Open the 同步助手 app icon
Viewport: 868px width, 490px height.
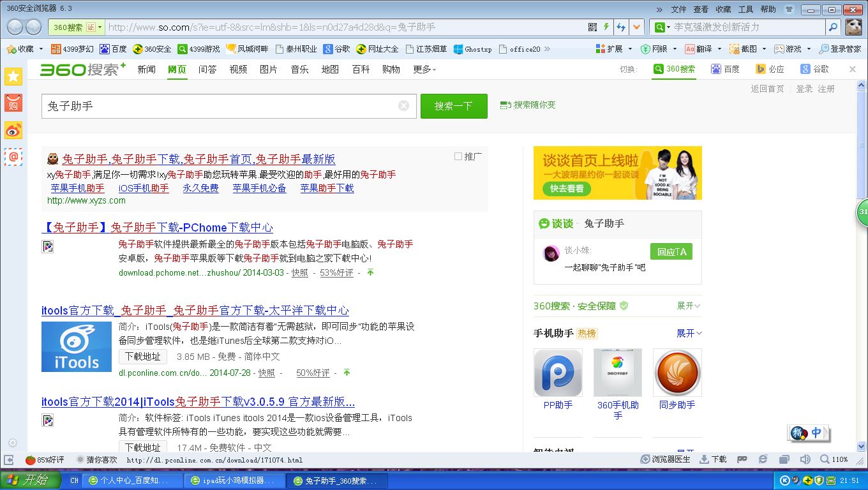pos(677,373)
